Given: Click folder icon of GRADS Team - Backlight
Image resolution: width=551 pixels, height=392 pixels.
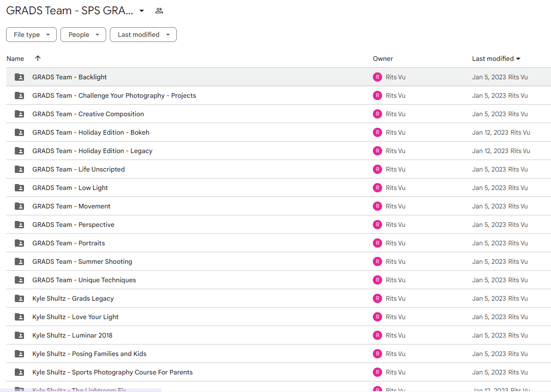Looking at the screenshot, I should click(19, 77).
